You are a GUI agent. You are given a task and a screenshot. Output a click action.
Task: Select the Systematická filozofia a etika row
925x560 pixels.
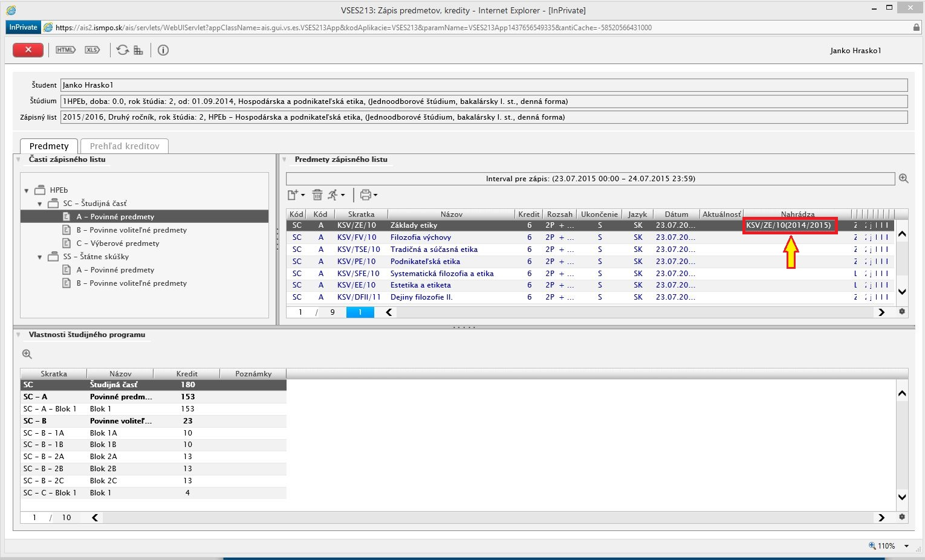pos(590,274)
